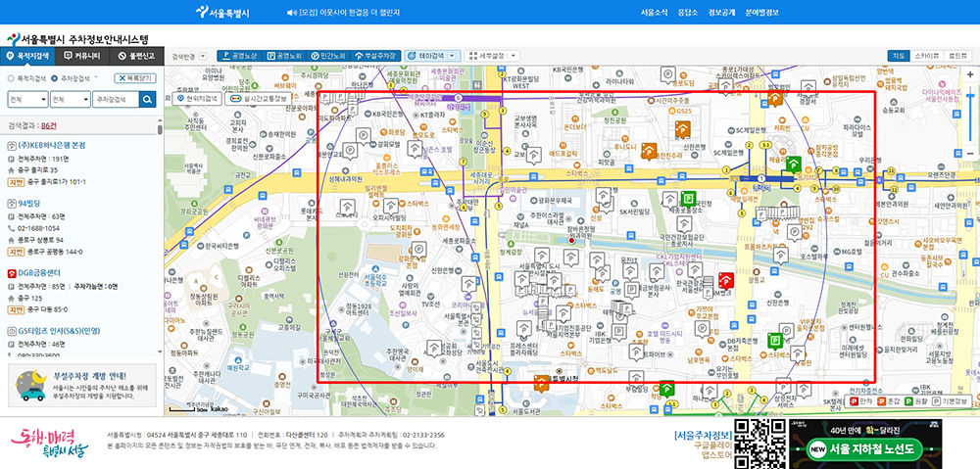Image resolution: width=980 pixels, height=469 pixels.
Task: Click red full parking marker near SM뱅크
Action: point(726,280)
